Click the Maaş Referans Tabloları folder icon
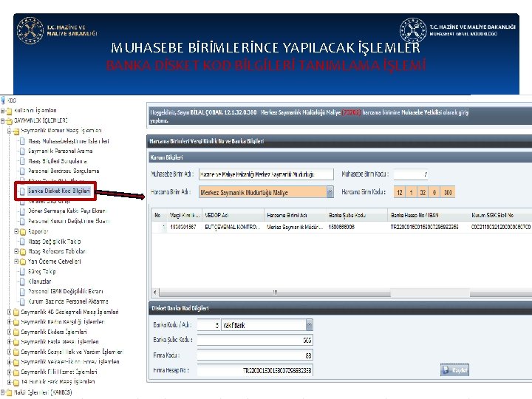 (x=23, y=252)
